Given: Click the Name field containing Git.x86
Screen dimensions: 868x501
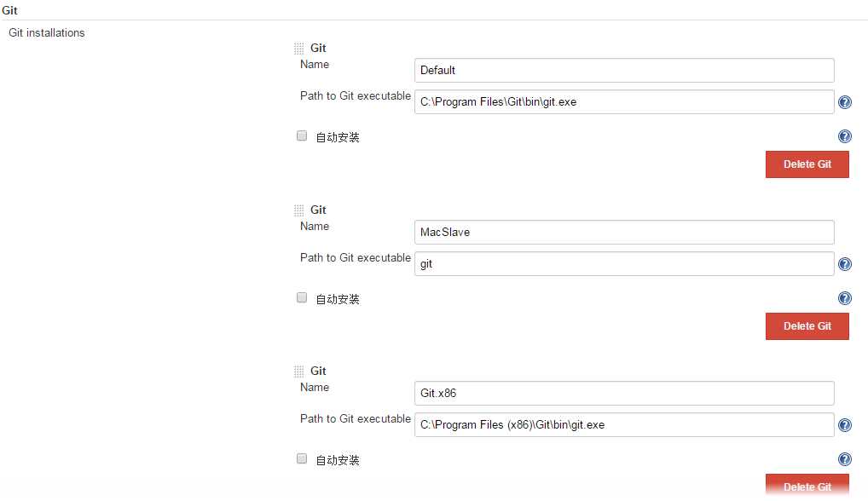Looking at the screenshot, I should pos(624,393).
